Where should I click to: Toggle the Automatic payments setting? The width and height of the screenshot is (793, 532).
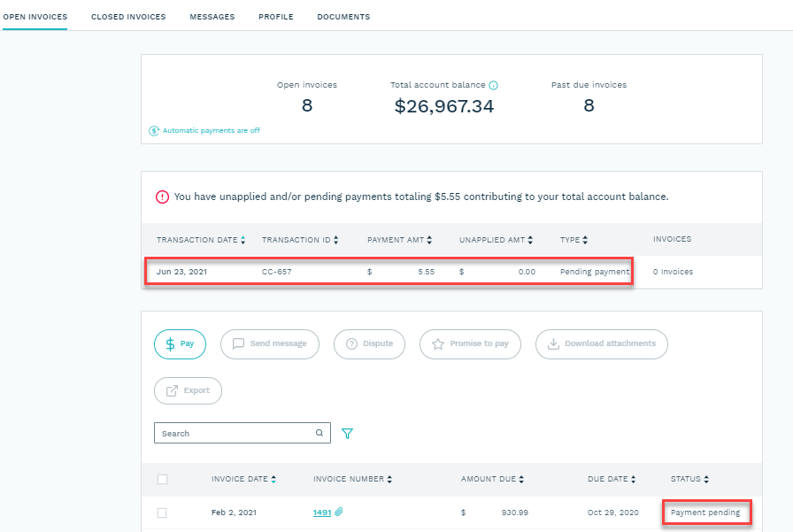click(152, 130)
